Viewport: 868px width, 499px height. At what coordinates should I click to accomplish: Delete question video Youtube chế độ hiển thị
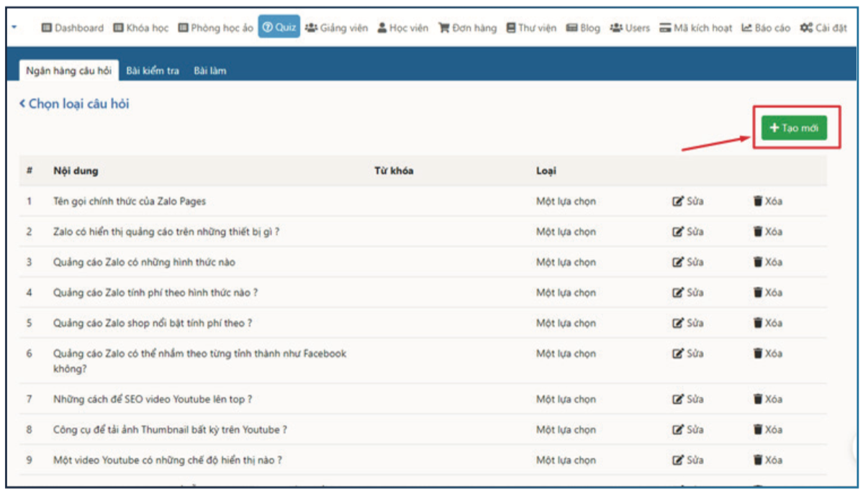pyautogui.click(x=767, y=460)
